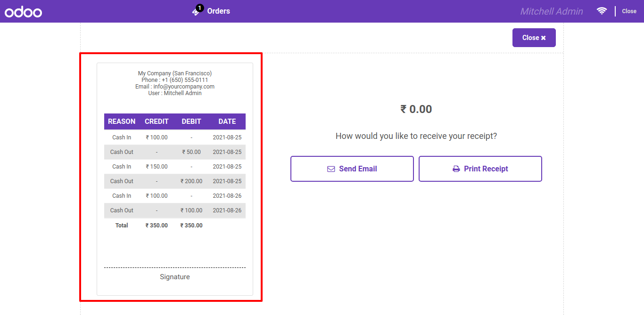This screenshot has width=644, height=315.
Task: Click the Total row label
Action: [122, 226]
